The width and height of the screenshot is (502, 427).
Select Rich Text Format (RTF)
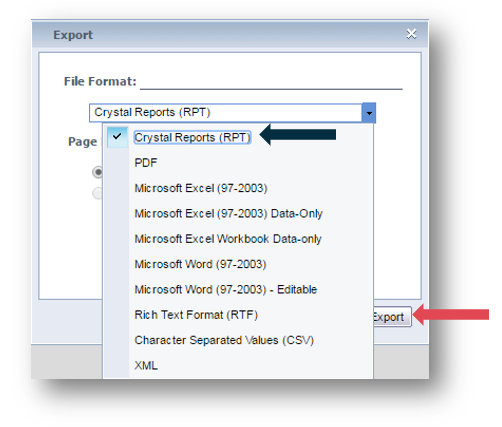(196, 315)
